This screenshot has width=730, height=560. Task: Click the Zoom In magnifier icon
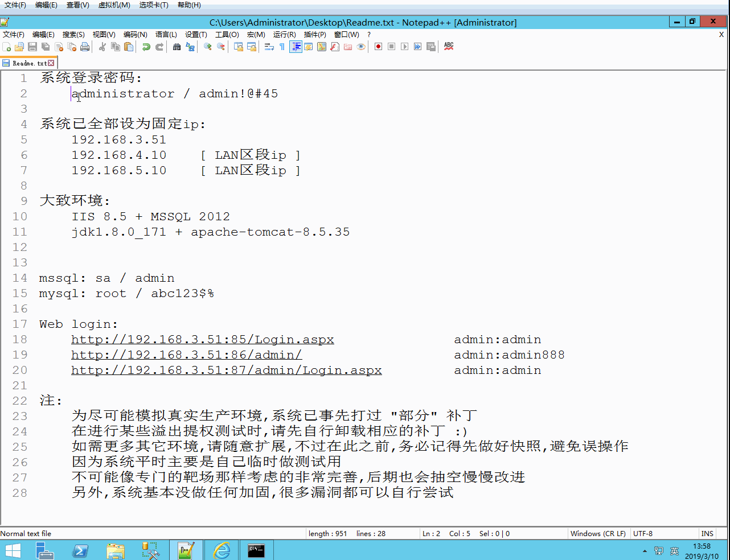click(208, 47)
